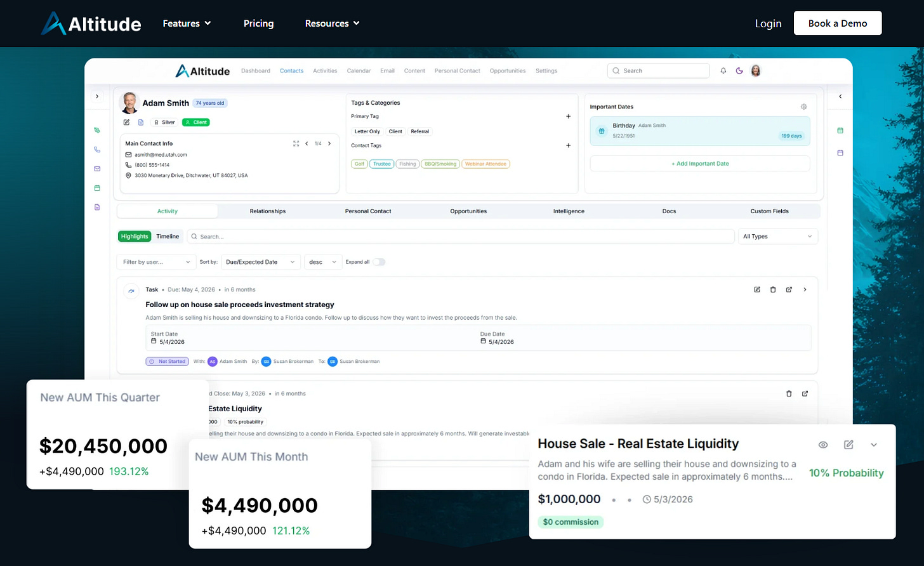Expand the follow-up task details chevron

point(805,289)
